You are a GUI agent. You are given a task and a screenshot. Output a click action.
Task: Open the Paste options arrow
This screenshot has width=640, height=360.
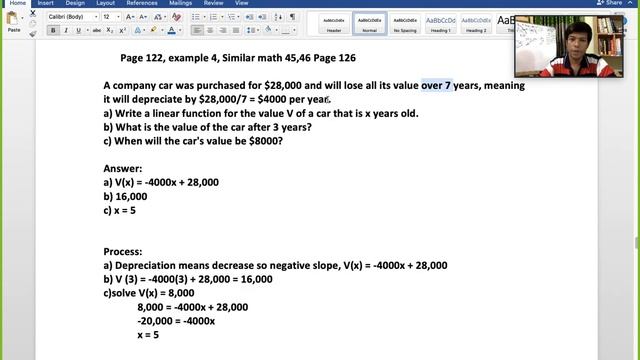coord(22,18)
